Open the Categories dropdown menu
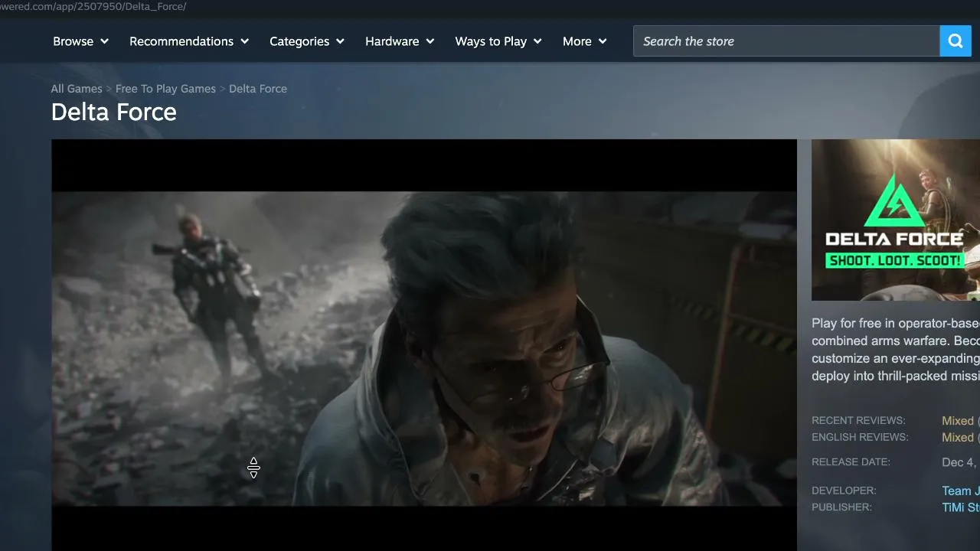 pyautogui.click(x=307, y=41)
